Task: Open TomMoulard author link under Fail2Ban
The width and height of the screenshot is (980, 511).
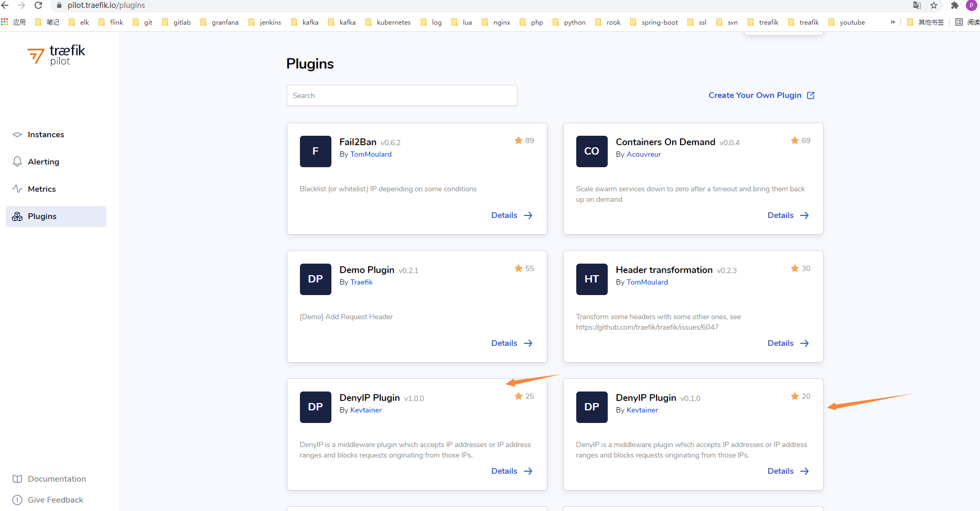Action: [371, 154]
